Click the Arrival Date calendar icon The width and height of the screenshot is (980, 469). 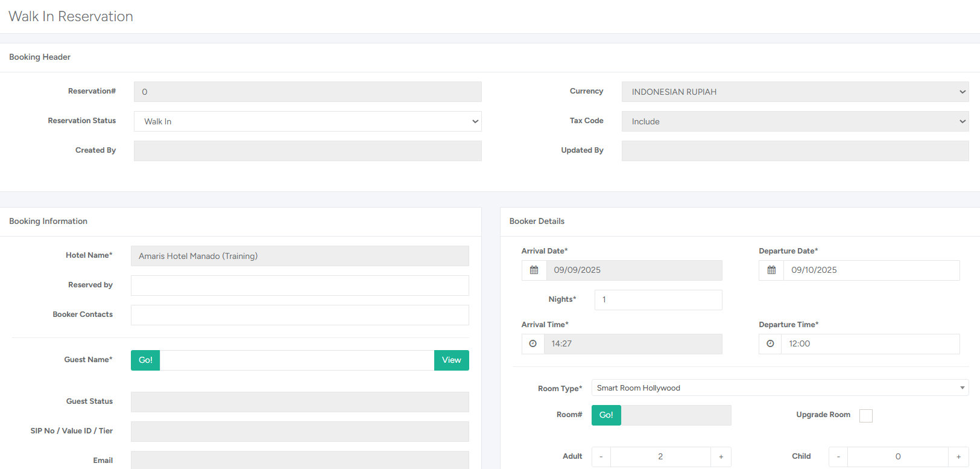click(534, 270)
